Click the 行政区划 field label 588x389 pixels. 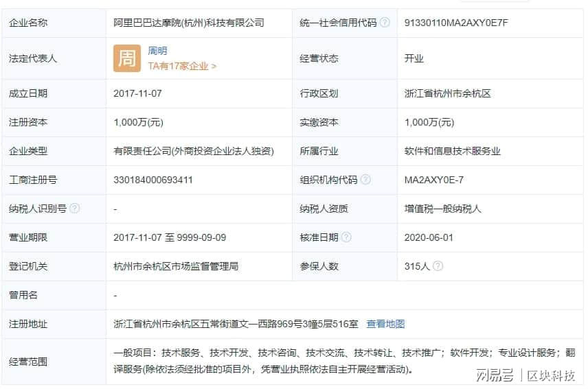(x=319, y=93)
